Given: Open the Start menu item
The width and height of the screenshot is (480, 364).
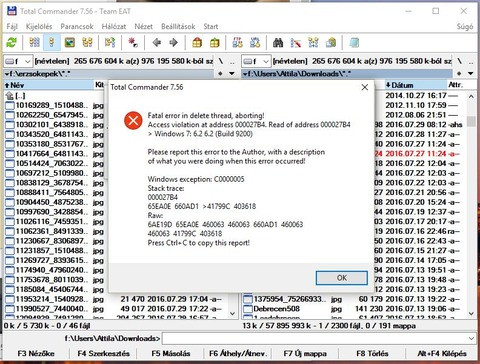Looking at the screenshot, I should point(211,26).
